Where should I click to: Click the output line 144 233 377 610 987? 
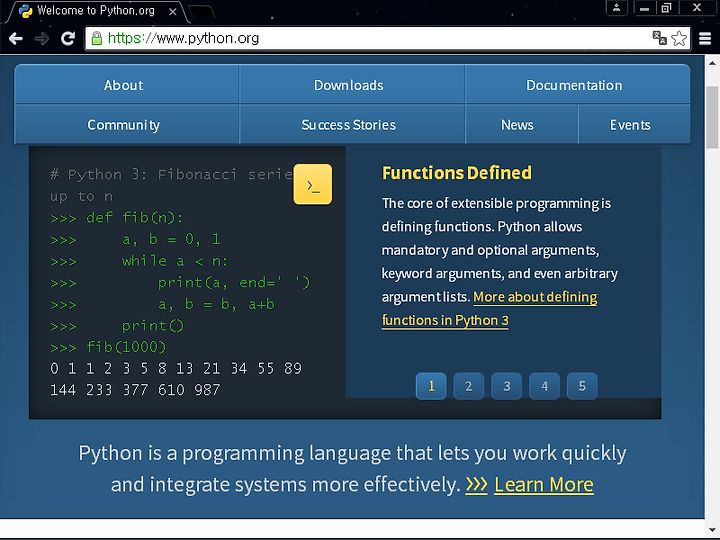click(135, 390)
